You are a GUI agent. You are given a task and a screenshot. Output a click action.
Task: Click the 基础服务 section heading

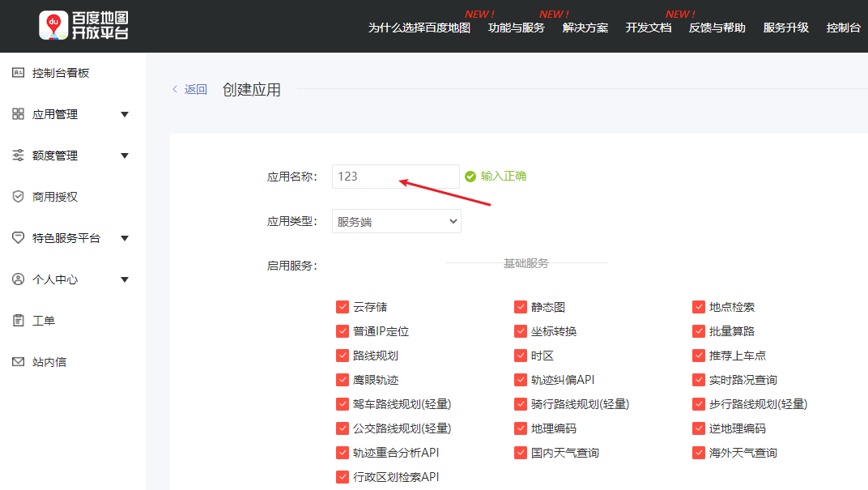coord(525,263)
